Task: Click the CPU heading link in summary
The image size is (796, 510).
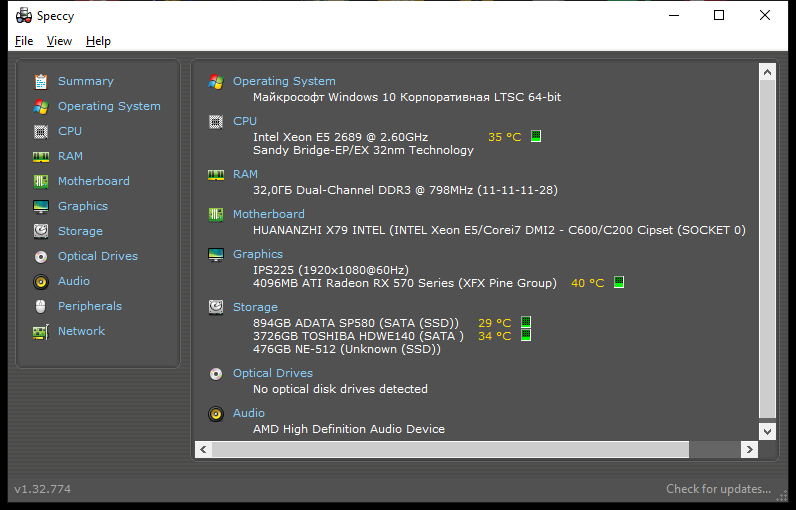Action: 245,121
